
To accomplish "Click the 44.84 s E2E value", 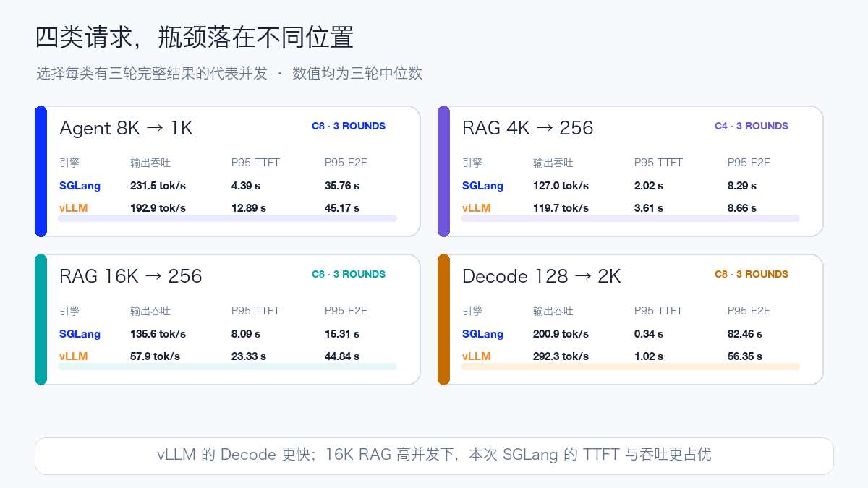I will [342, 356].
